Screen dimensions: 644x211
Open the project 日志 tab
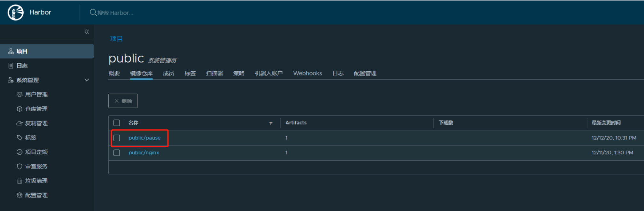tap(338, 73)
